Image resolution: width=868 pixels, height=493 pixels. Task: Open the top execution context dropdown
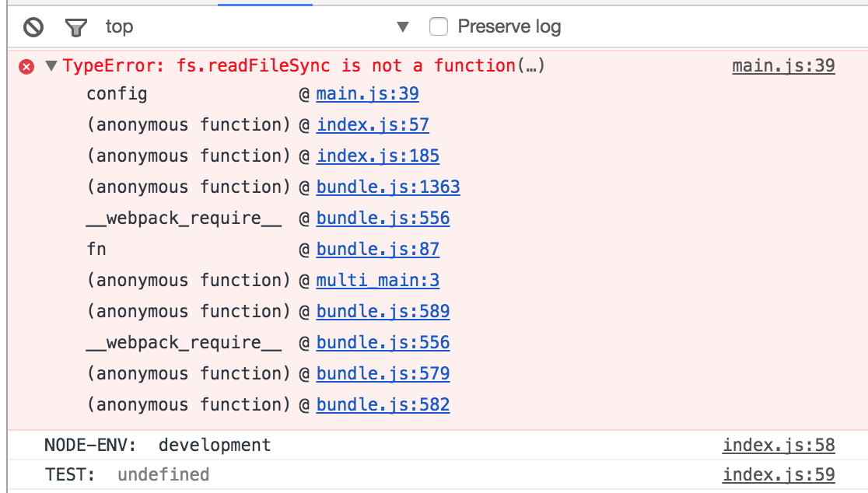[x=403, y=27]
